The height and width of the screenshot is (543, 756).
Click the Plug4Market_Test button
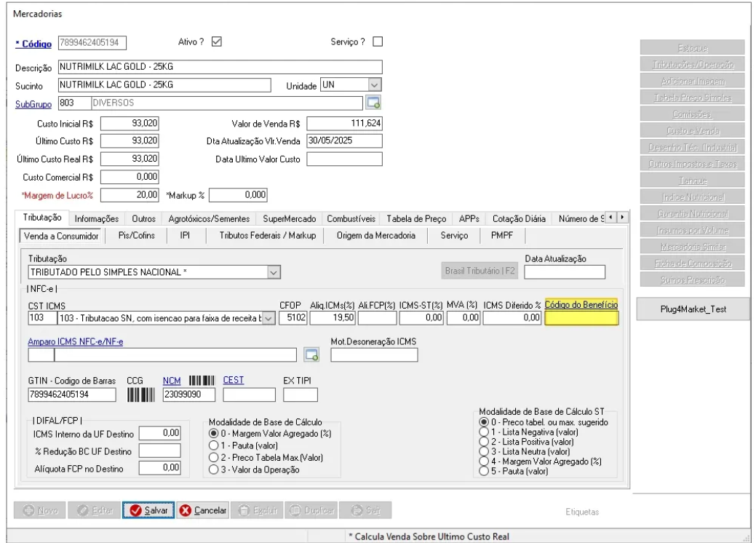click(693, 309)
